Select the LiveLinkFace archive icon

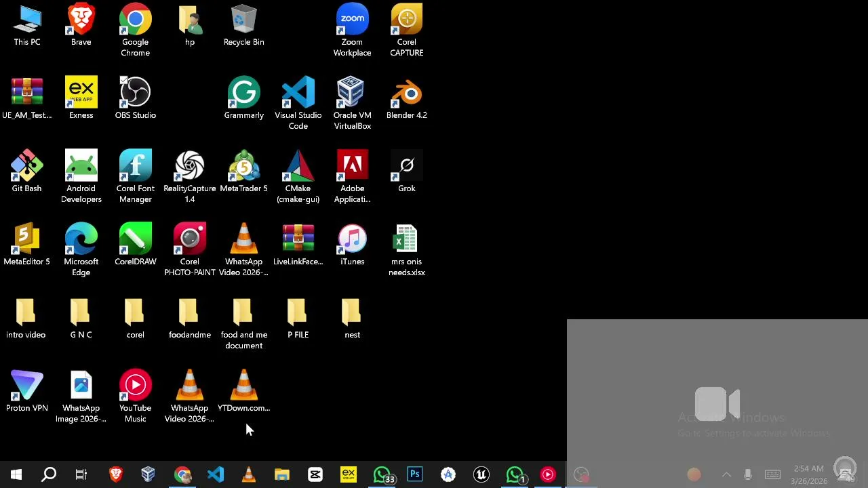point(298,245)
